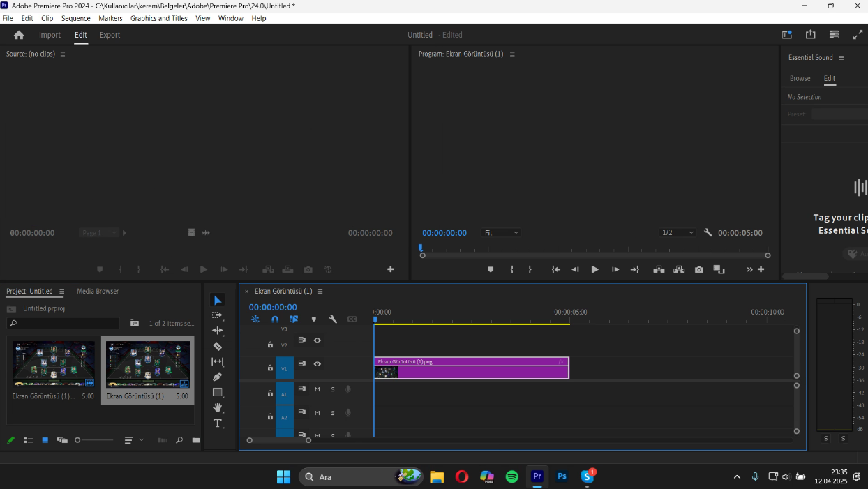Viewport: 868px width, 489px height.
Task: Mute audio track A1
Action: coord(317,390)
